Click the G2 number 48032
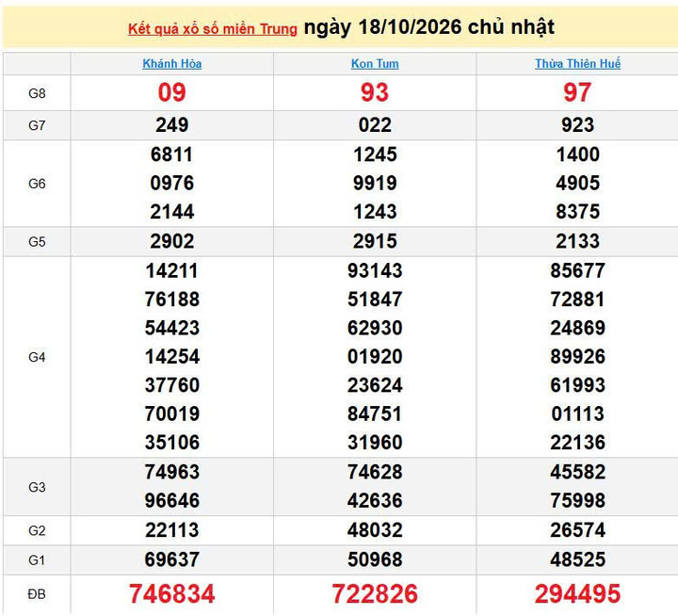This screenshot has width=678, height=616. pyautogui.click(x=375, y=530)
